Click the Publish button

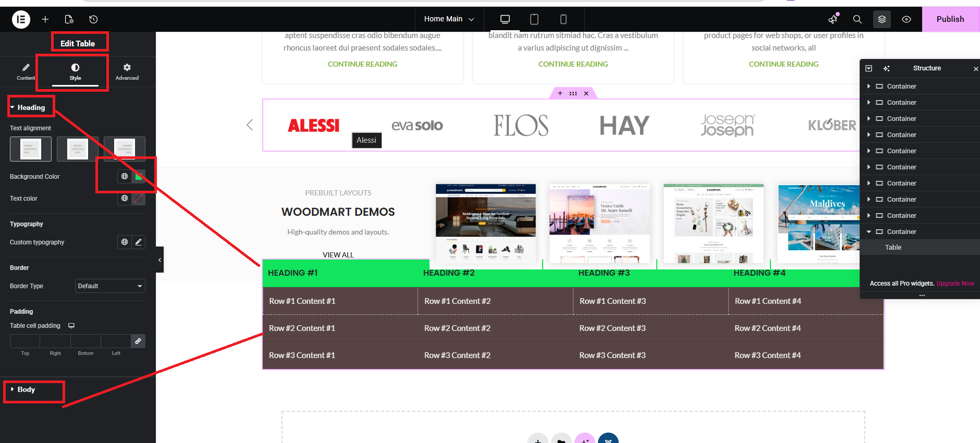pos(950,19)
